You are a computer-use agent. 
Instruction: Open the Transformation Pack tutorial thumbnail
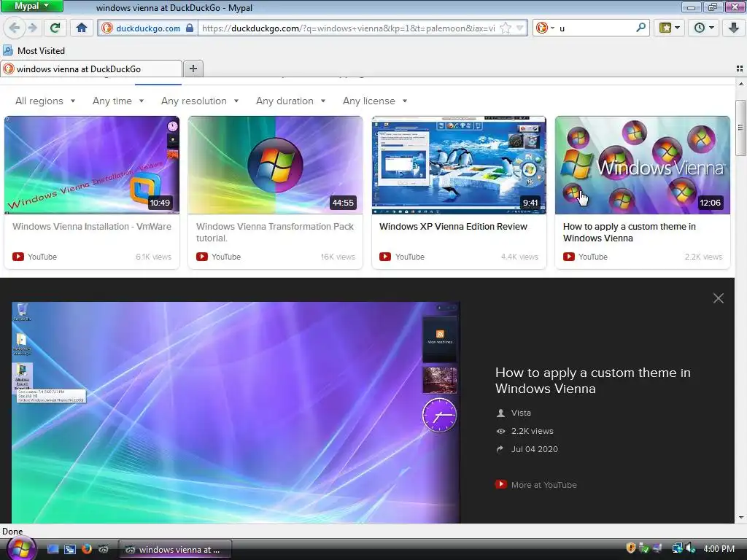tap(275, 165)
